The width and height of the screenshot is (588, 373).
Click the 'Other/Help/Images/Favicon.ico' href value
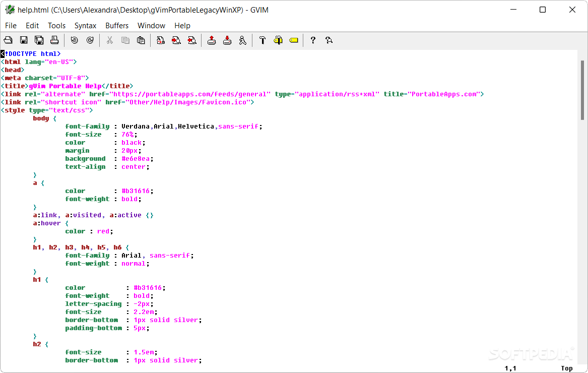(x=188, y=102)
